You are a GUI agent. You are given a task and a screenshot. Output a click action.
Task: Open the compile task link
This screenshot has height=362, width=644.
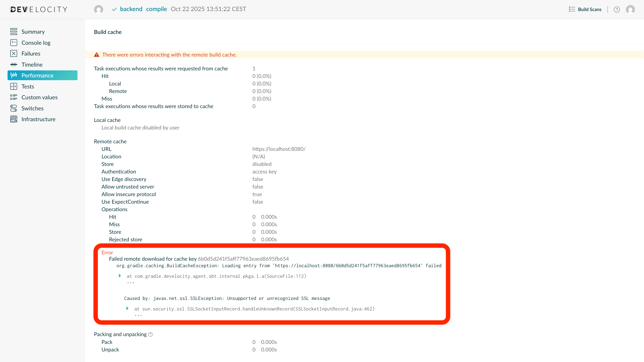[156, 9]
